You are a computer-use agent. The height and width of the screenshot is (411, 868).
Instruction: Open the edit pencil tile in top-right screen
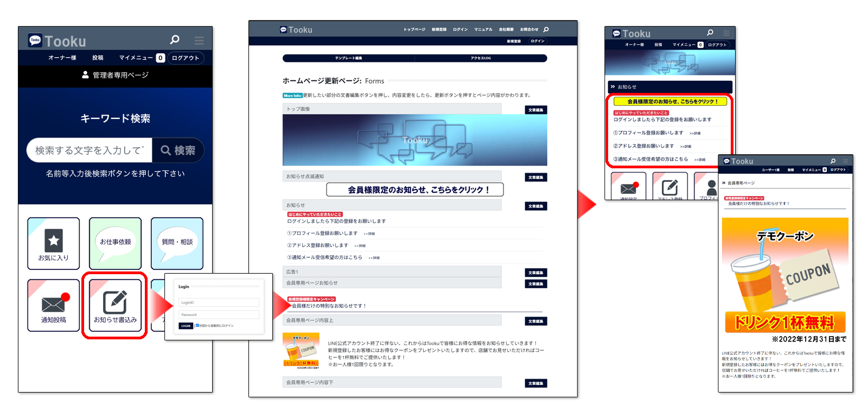[x=670, y=186]
